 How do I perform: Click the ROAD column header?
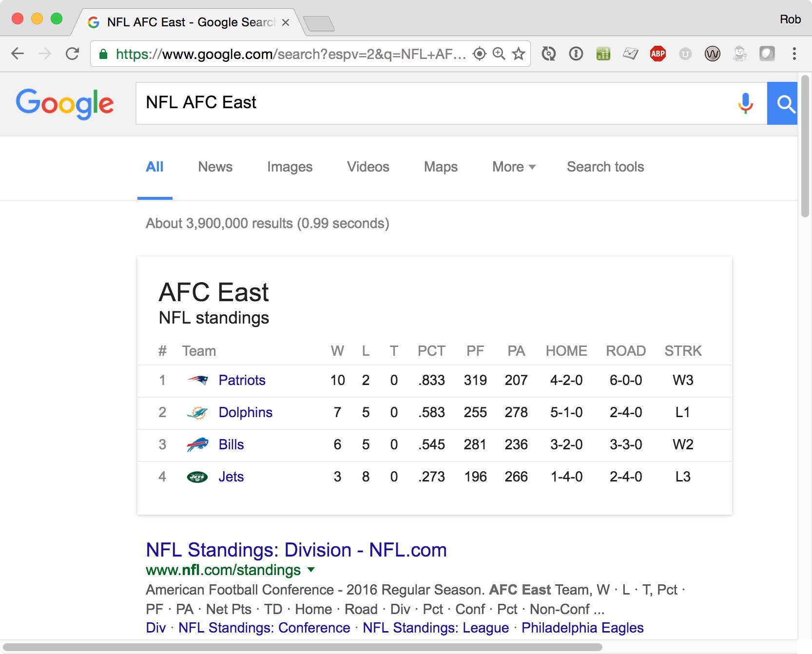pos(626,351)
